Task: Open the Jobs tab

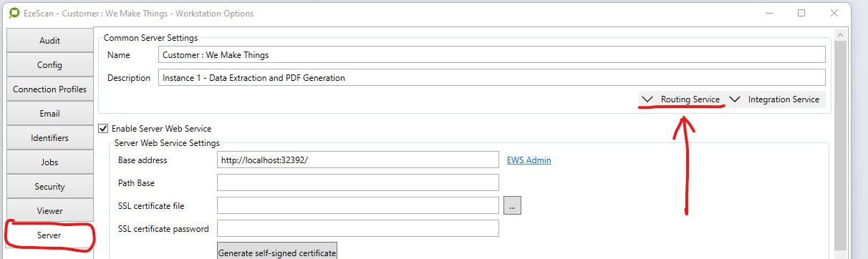Action: point(49,162)
